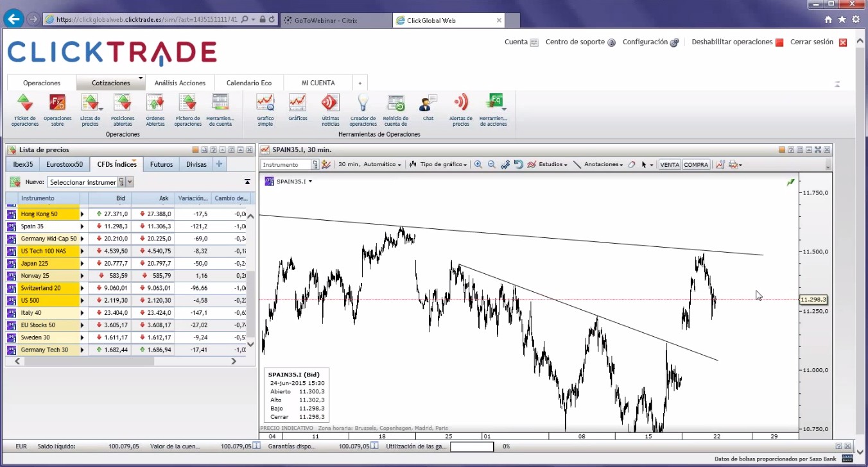The height and width of the screenshot is (467, 868).
Task: Zoom in on the SPAIN35.I chart
Action: coord(478,165)
